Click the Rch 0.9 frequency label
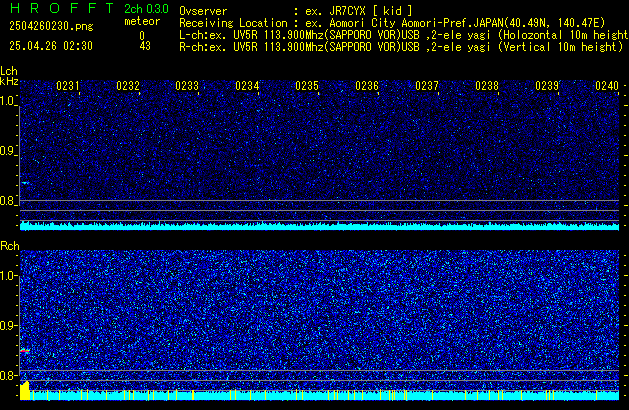 [x=8, y=325]
